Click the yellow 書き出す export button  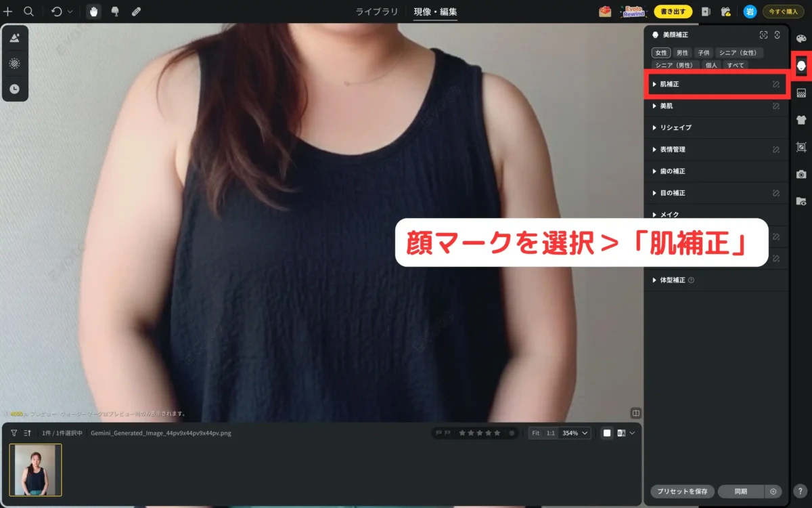point(673,12)
